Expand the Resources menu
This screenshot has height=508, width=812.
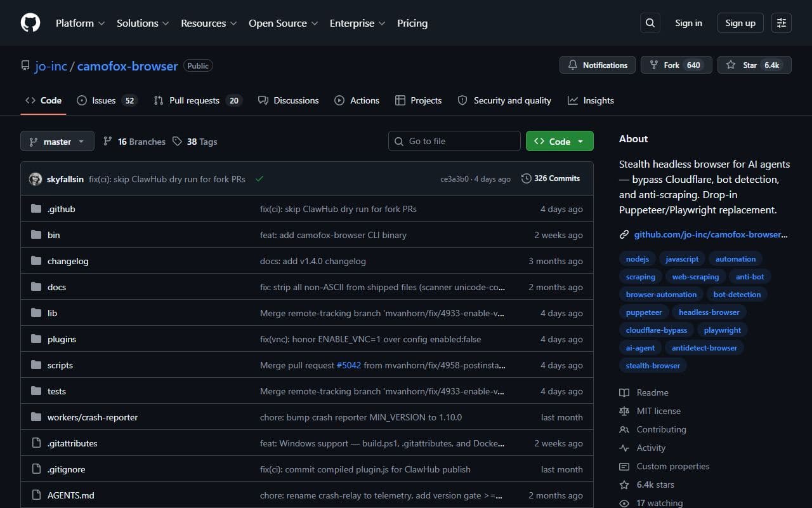(209, 23)
